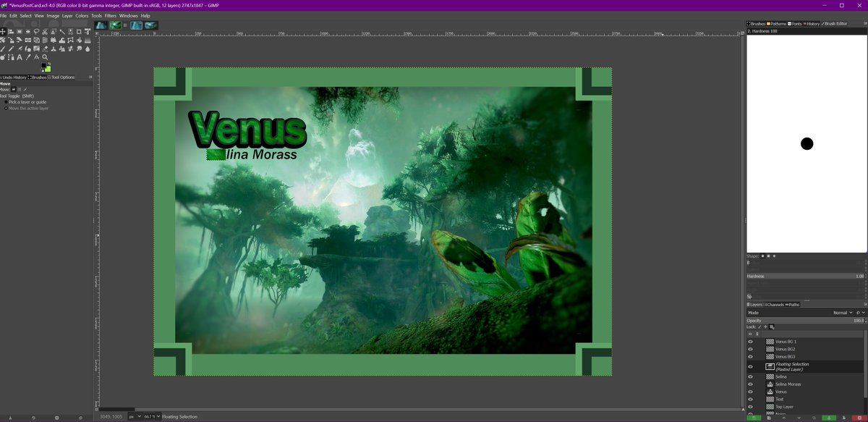Select the Text tool
Viewport: 868px width, 422px height.
click(20, 57)
